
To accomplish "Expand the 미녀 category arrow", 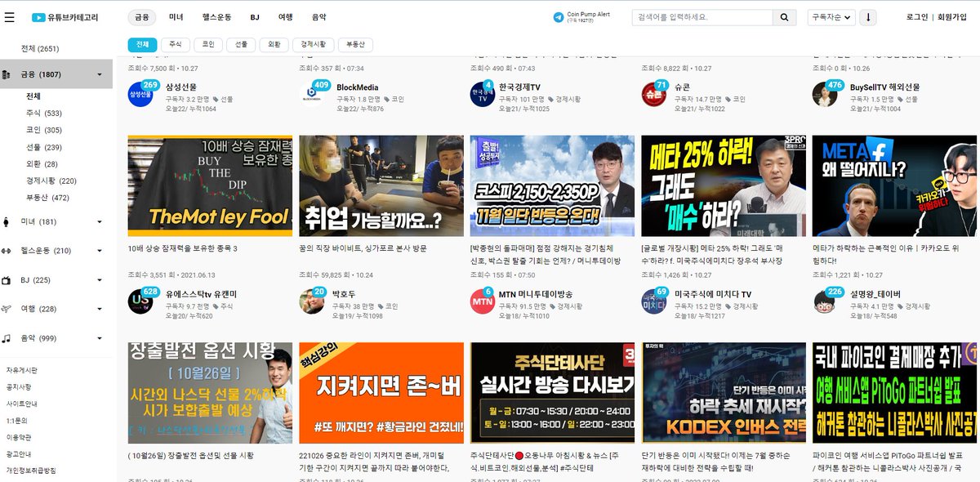I will (x=100, y=222).
